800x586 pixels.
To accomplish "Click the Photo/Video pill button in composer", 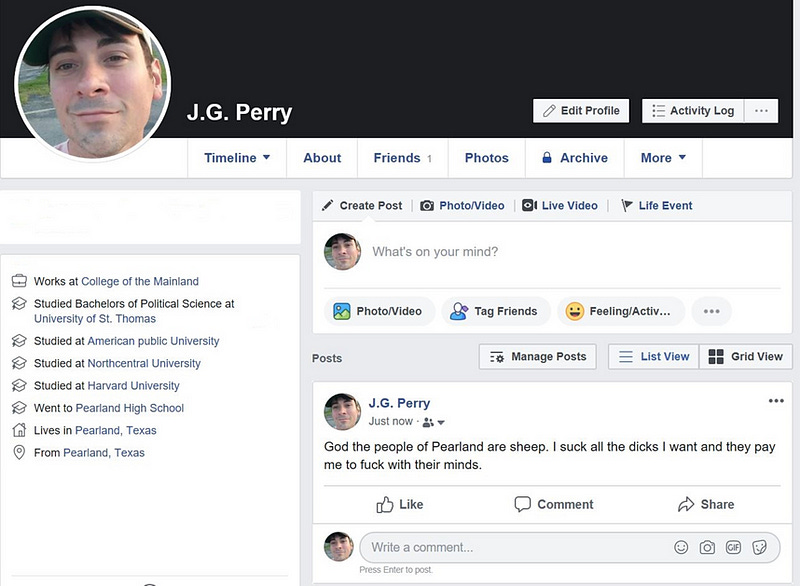I will pyautogui.click(x=379, y=311).
